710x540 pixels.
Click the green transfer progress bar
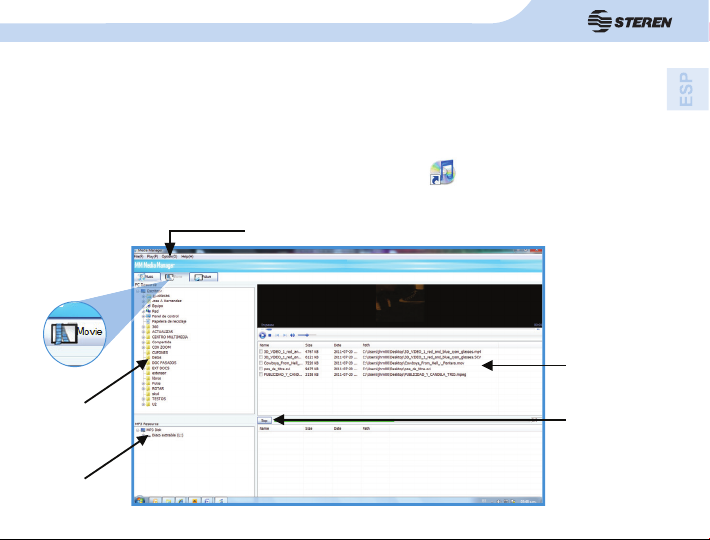pos(334,421)
